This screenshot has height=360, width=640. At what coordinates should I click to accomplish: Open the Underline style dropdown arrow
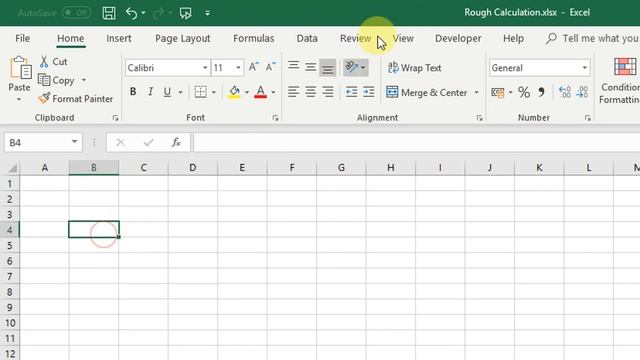(180, 92)
